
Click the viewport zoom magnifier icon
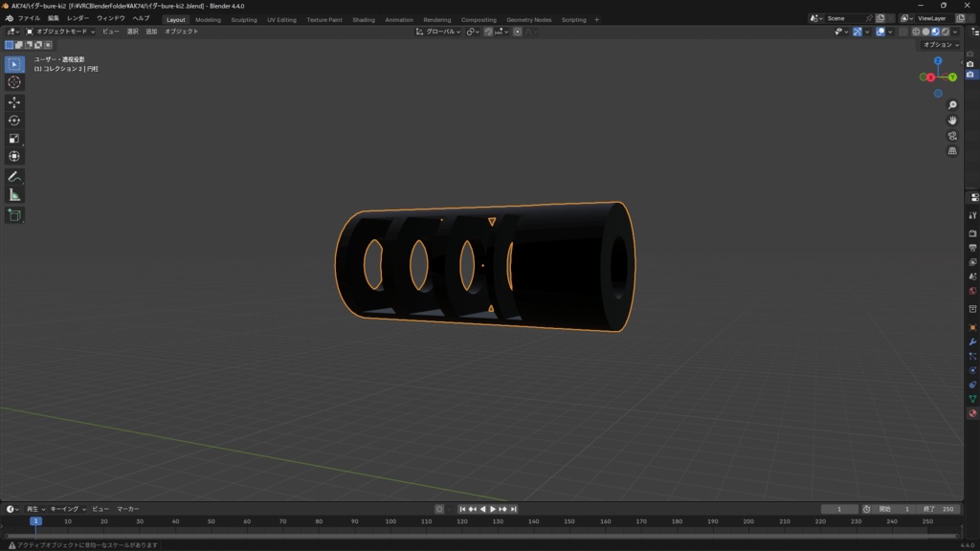tap(952, 105)
